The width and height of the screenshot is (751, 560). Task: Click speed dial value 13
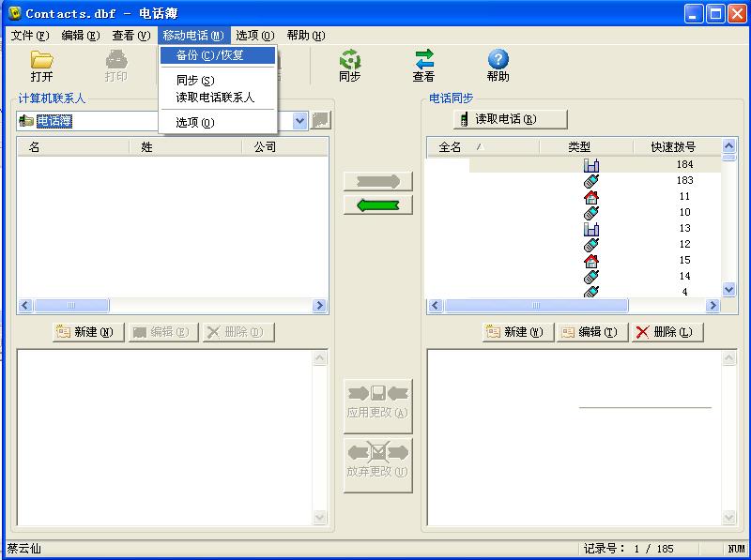[x=684, y=228]
